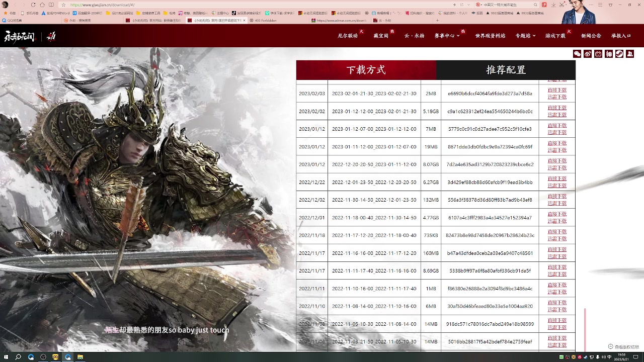Open the 世界观资料站 nav item
Image resolution: width=644 pixels, height=362 pixels.
(490, 36)
